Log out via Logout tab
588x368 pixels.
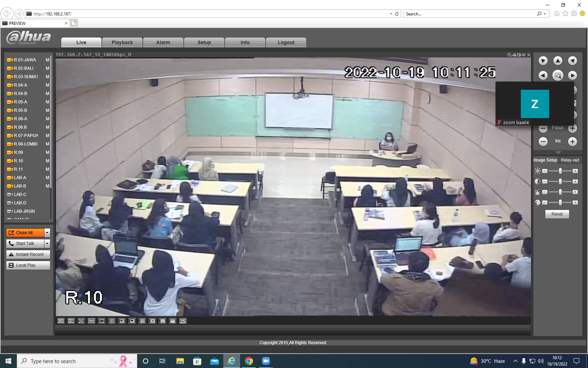click(x=286, y=42)
